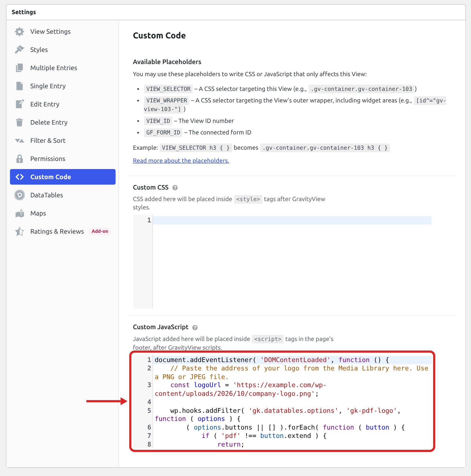Click the Custom Code brackets icon
The image size is (471, 476).
pyautogui.click(x=19, y=177)
